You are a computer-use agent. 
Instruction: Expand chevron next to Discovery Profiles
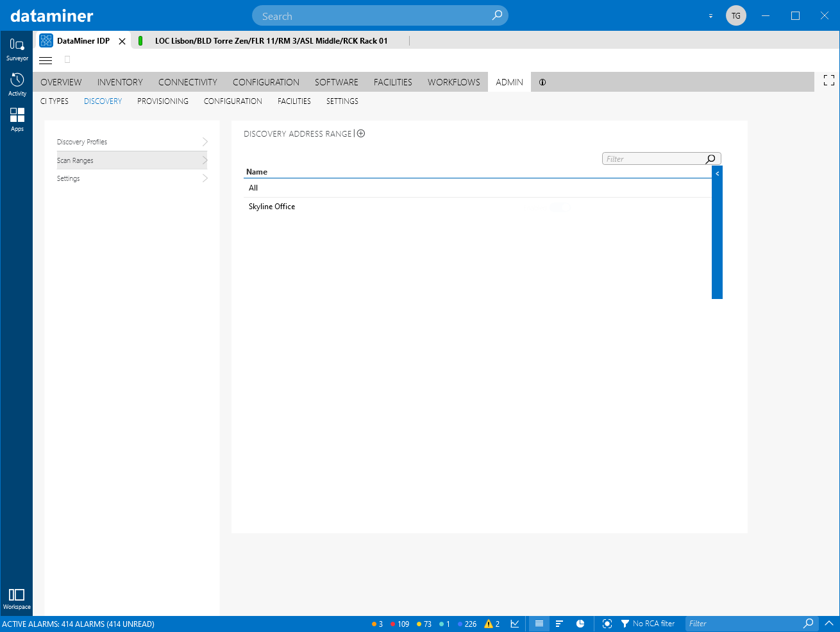(x=205, y=142)
